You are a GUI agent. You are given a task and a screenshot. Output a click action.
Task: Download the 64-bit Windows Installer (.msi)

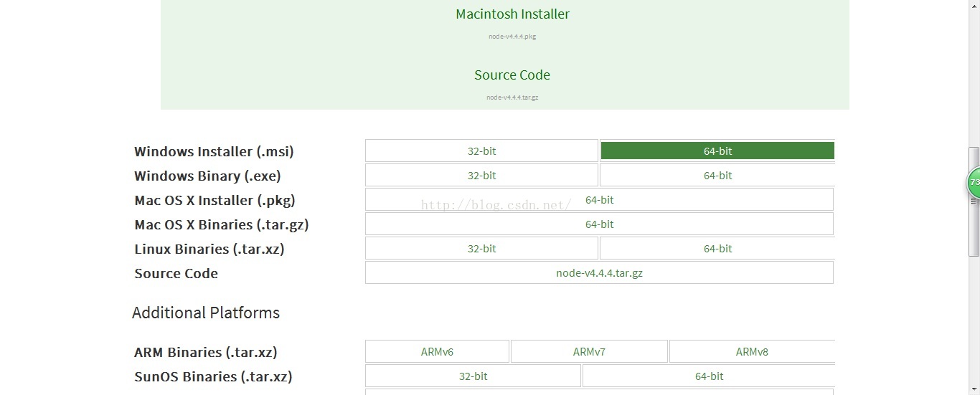(717, 151)
